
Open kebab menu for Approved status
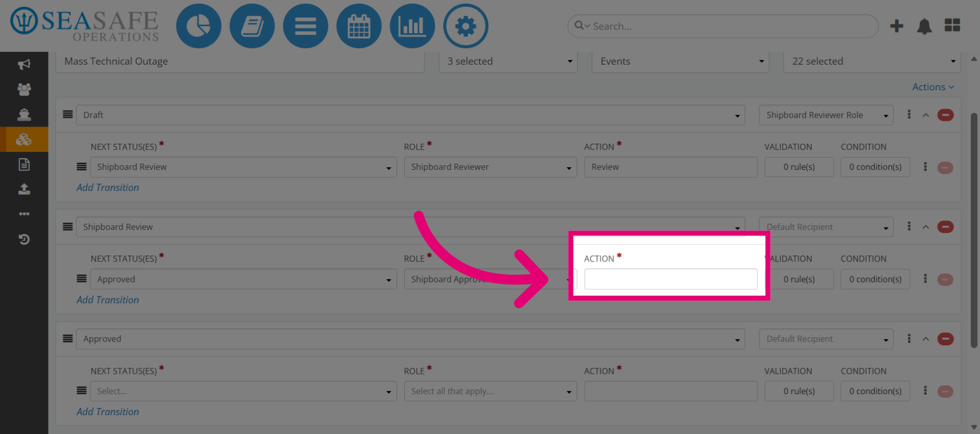(x=909, y=338)
